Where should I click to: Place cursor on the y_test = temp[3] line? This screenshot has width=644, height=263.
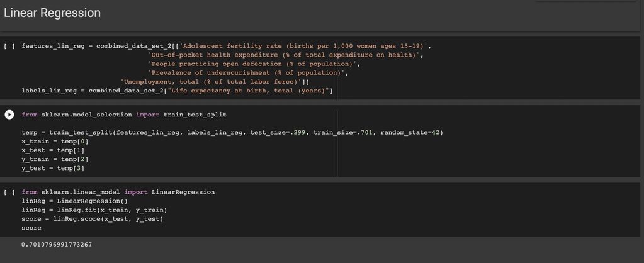[x=53, y=168]
